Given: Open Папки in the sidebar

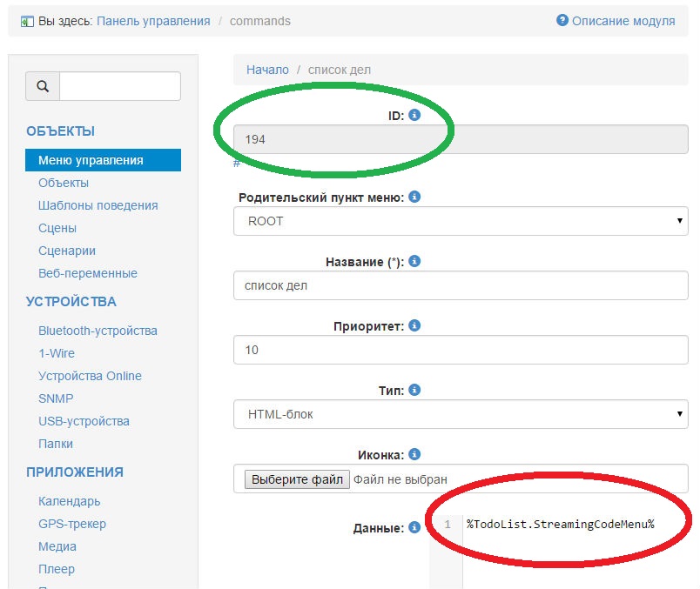Looking at the screenshot, I should point(56,444).
